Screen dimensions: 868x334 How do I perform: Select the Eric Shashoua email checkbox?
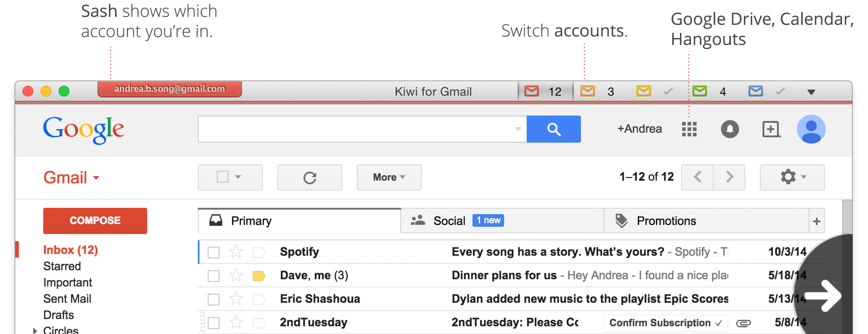tap(214, 299)
